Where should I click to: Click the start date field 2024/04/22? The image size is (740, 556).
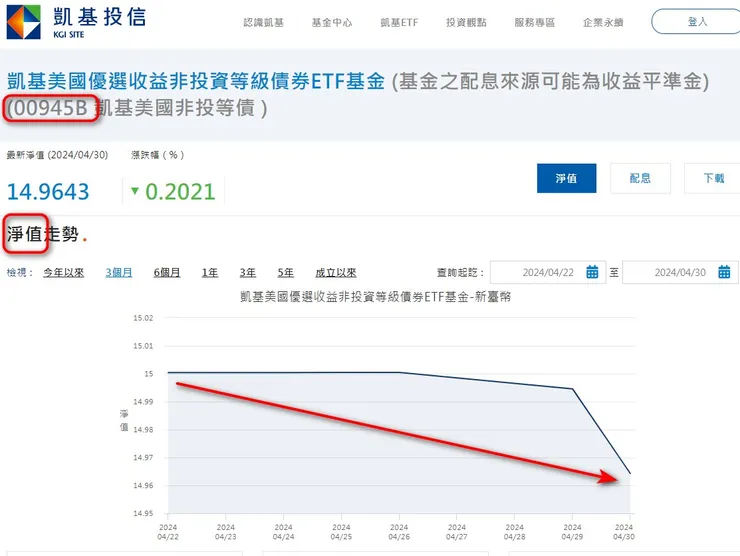[548, 272]
